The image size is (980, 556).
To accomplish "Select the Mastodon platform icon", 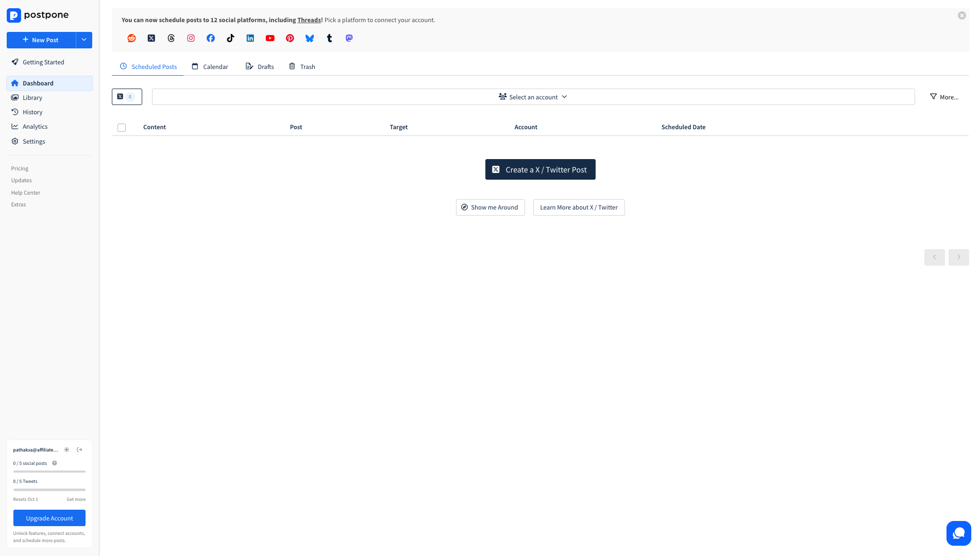I will tap(349, 38).
